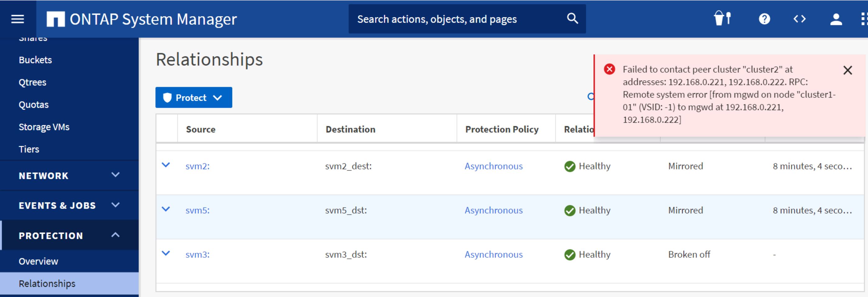Open the svm5 source link
Image resolution: width=868 pixels, height=297 pixels.
click(x=197, y=211)
